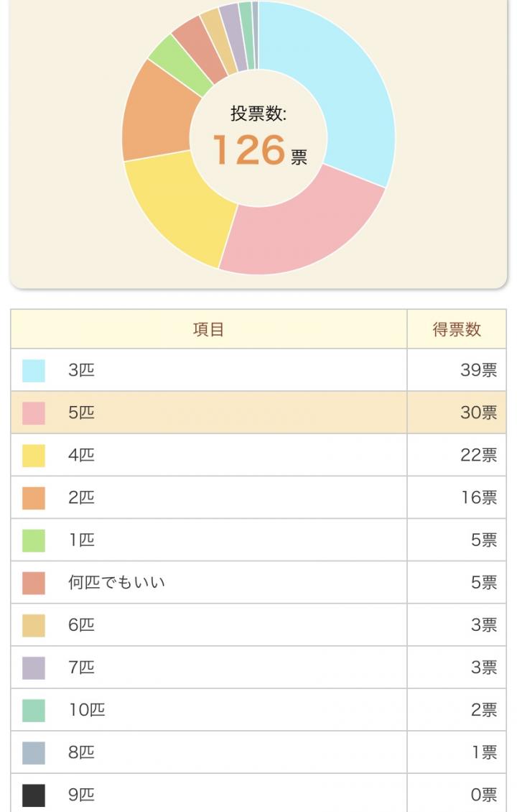Select the highlighted 5匹 row label
Screen dimensions: 517x812
coord(81,412)
